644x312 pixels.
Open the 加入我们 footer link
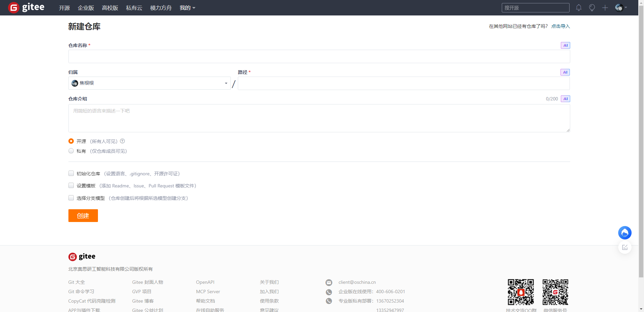(269, 292)
